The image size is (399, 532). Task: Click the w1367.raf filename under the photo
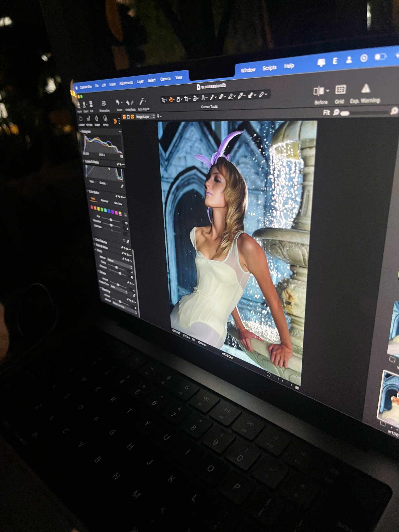click(228, 356)
